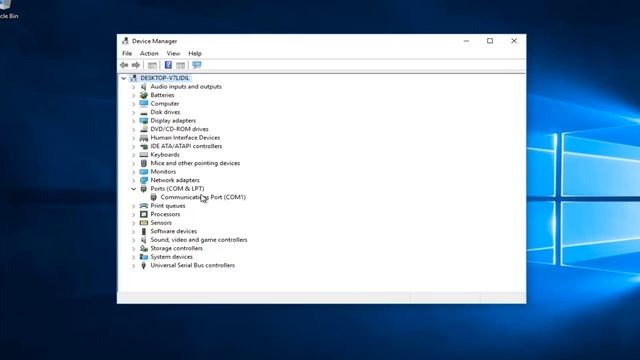Click the Ports (COM & LPT) icon
Viewport: 640px width, 360px height.
tap(144, 189)
